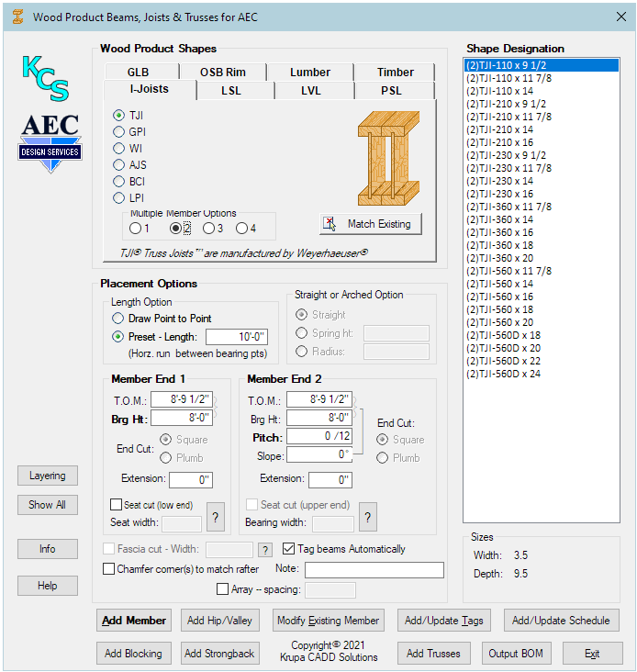Click Output BOM button

point(516,653)
